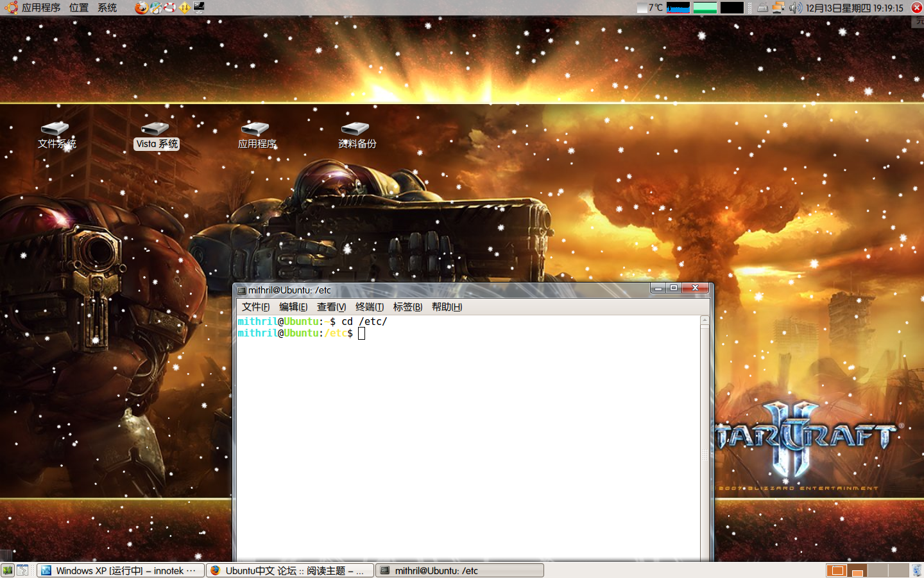Click the keyboard indicator icon in the panel

[x=762, y=8]
